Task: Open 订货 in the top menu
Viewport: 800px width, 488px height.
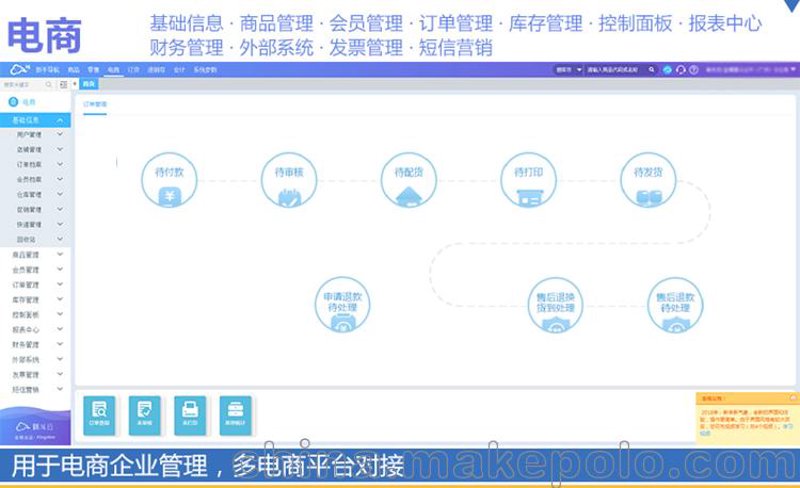Action: (133, 69)
